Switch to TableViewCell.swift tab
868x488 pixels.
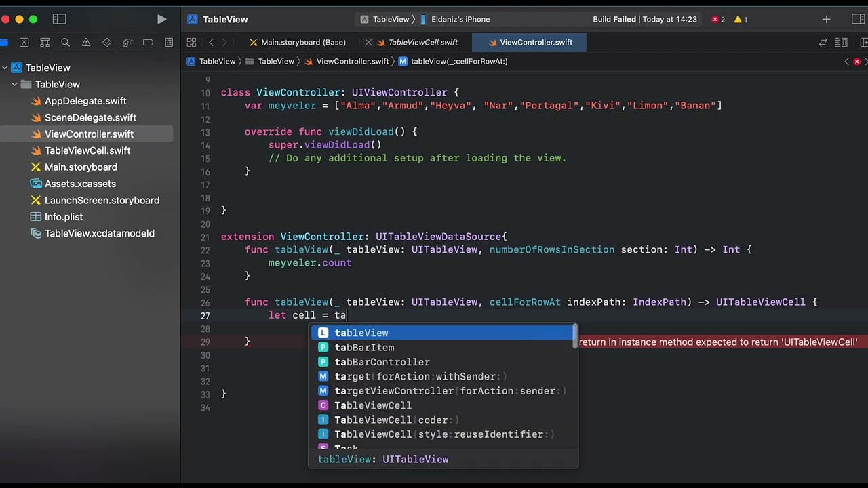click(x=417, y=42)
